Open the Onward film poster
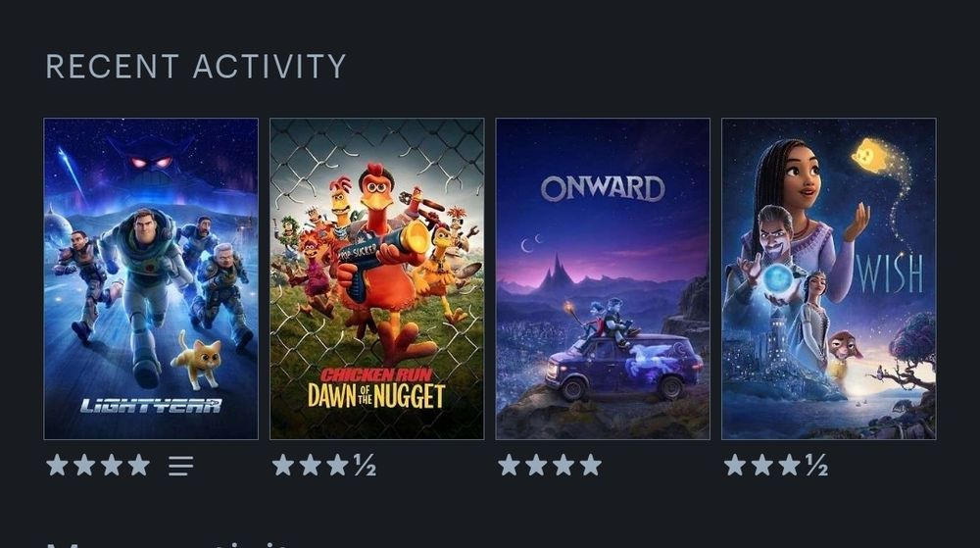980x548 pixels. (x=603, y=278)
